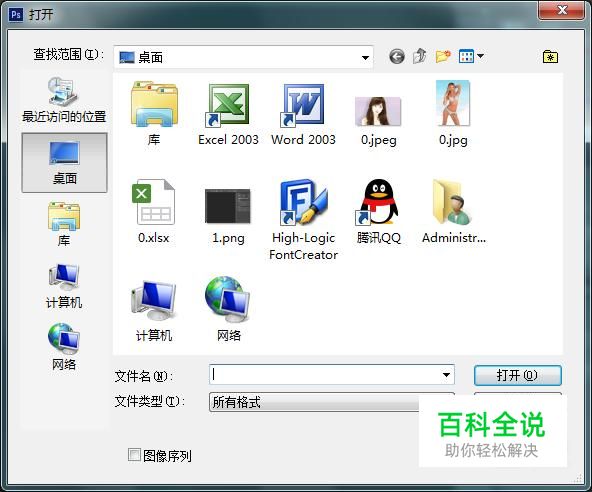Image resolution: width=592 pixels, height=492 pixels.
Task: Select Libraries (库) in the sidebar
Action: click(x=64, y=224)
